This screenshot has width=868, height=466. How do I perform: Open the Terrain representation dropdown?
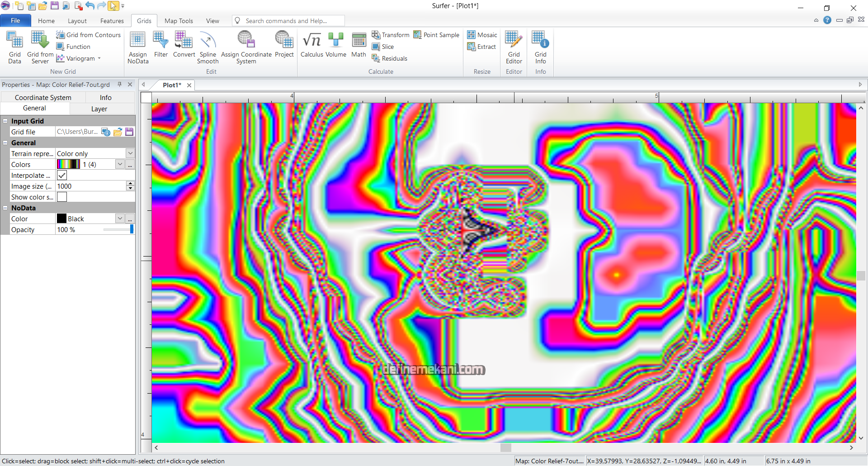pyautogui.click(x=130, y=154)
